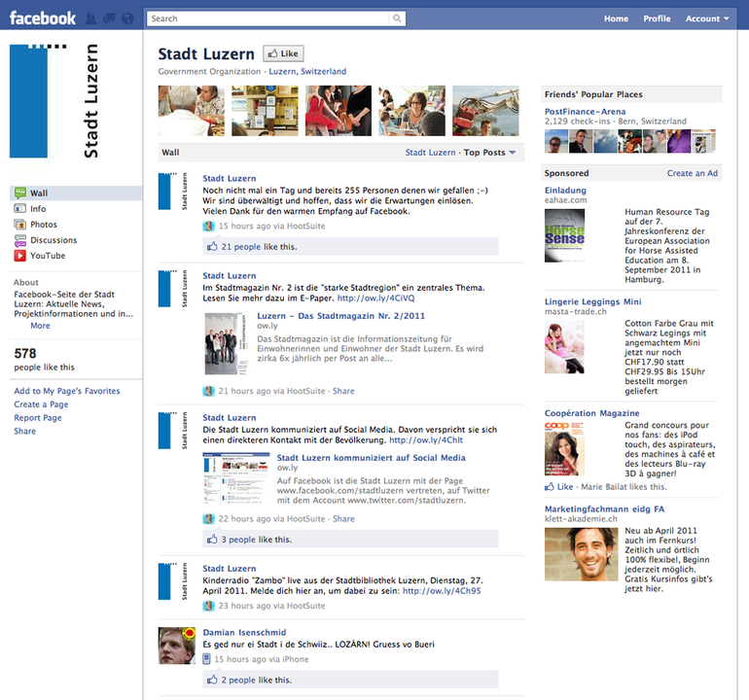Click the Stadtmagazin cover thumbnail

(x=227, y=344)
